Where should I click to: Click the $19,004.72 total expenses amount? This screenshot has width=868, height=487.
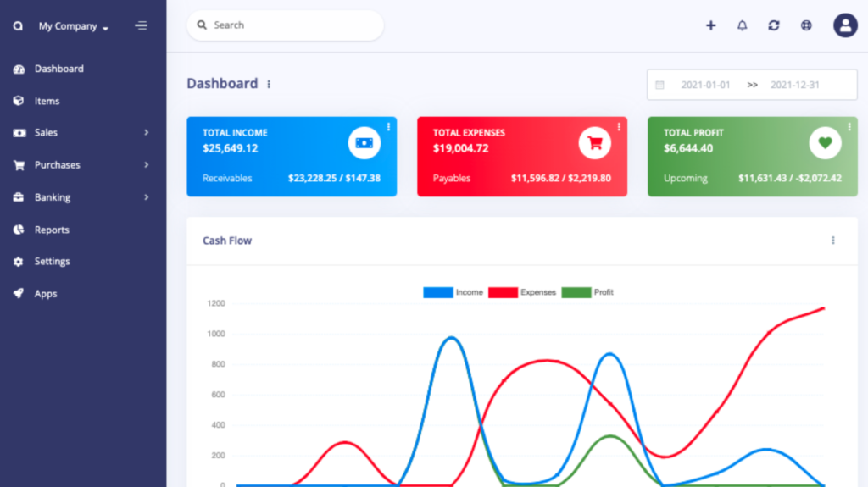460,148
